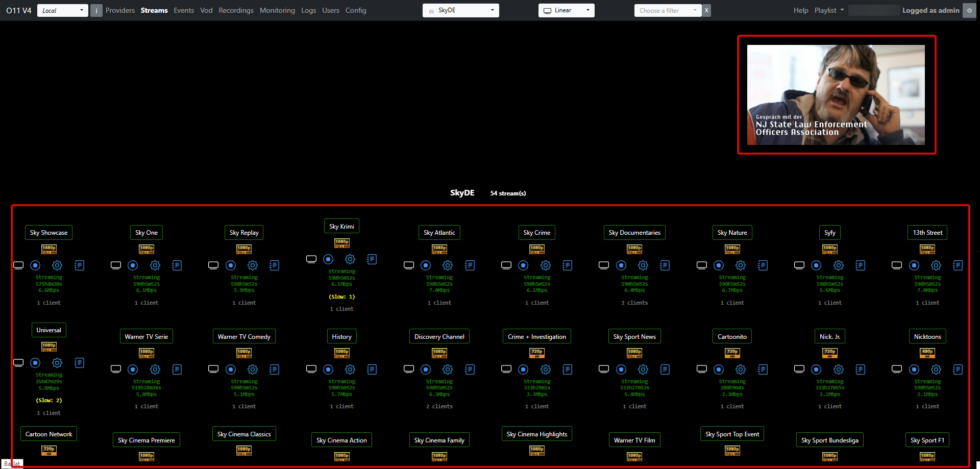Click the video preview thumbnail
This screenshot has height=469, width=980.
click(836, 95)
